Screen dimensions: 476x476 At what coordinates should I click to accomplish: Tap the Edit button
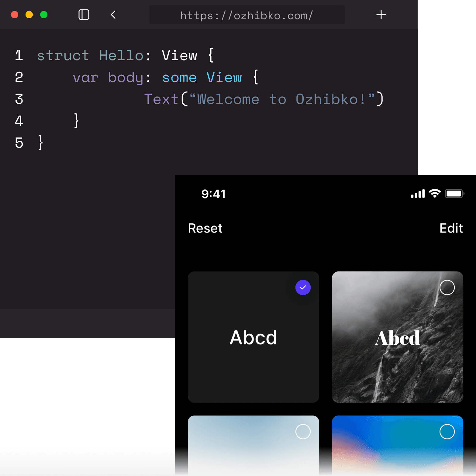pyautogui.click(x=451, y=228)
